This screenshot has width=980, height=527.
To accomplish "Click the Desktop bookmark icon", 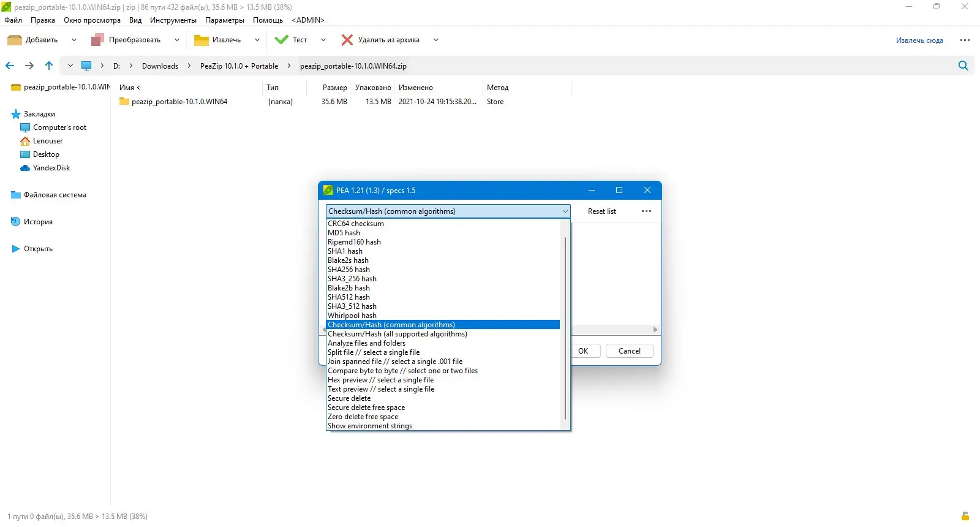I will click(25, 154).
